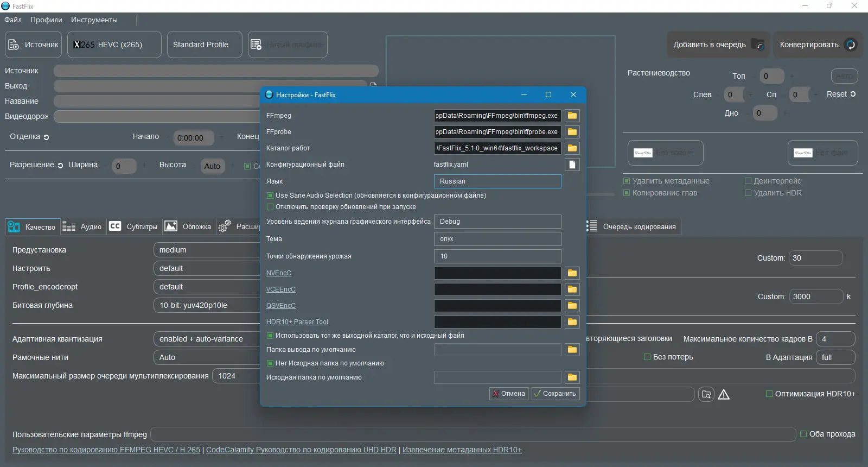Browse for QSVEncC path folder icon
Image resolution: width=868 pixels, height=467 pixels.
pyautogui.click(x=572, y=306)
